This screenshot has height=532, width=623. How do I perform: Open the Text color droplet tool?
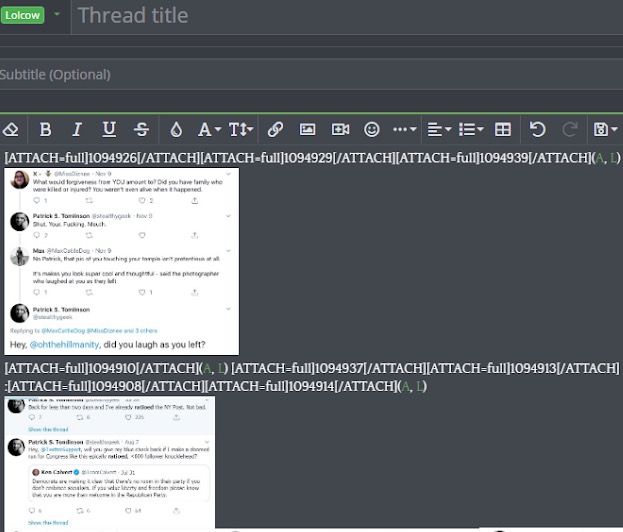[176, 130]
